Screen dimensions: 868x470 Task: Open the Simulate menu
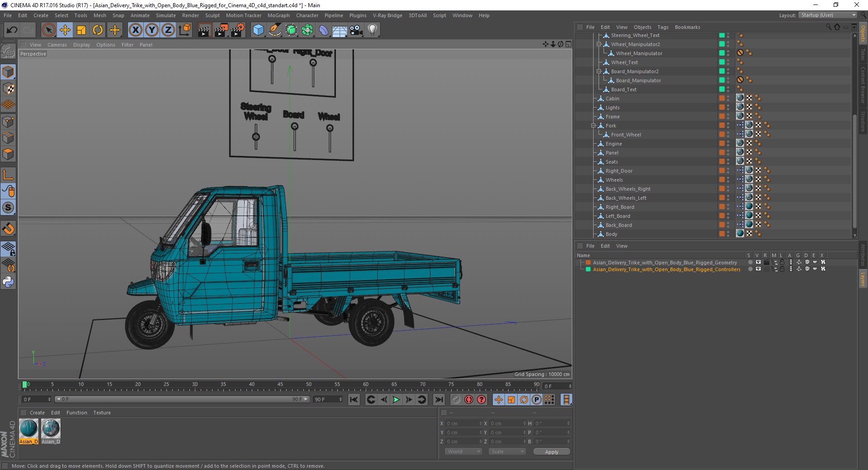coord(166,15)
